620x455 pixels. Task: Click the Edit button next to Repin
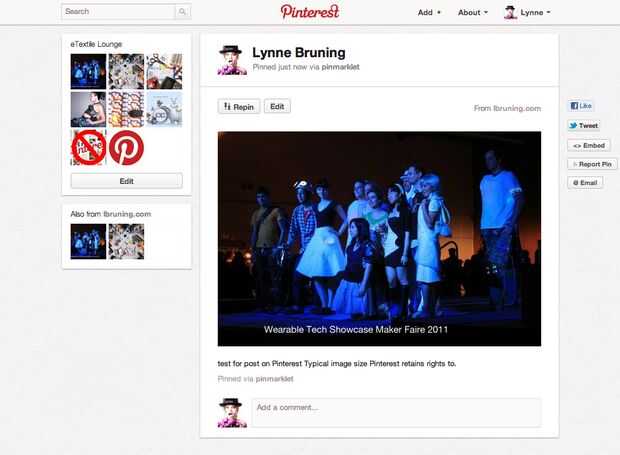coord(277,106)
